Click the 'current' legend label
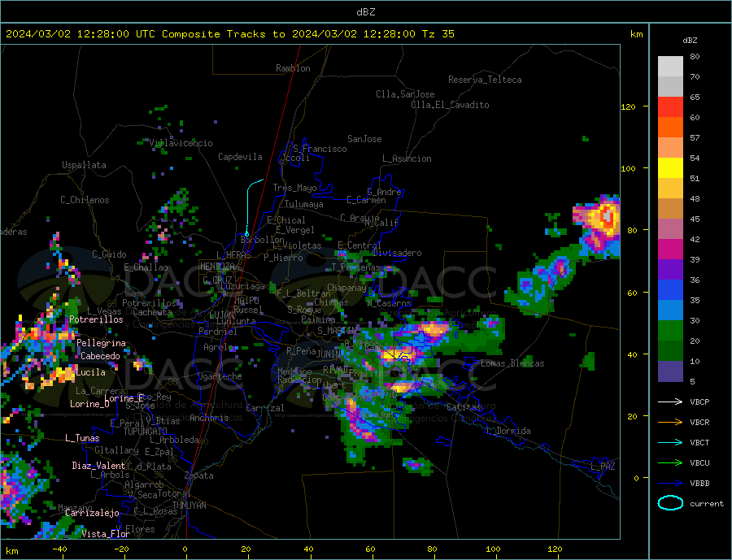 pyautogui.click(x=707, y=504)
